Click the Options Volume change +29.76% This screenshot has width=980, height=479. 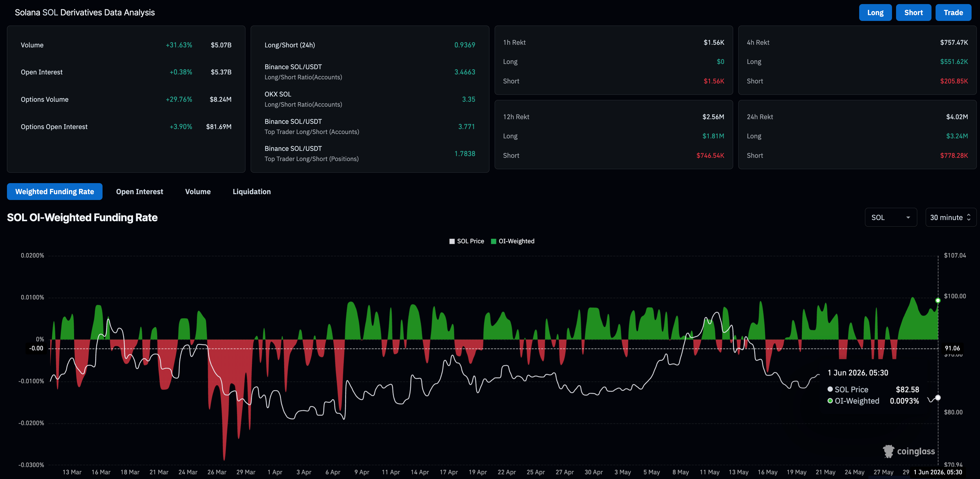(x=179, y=99)
